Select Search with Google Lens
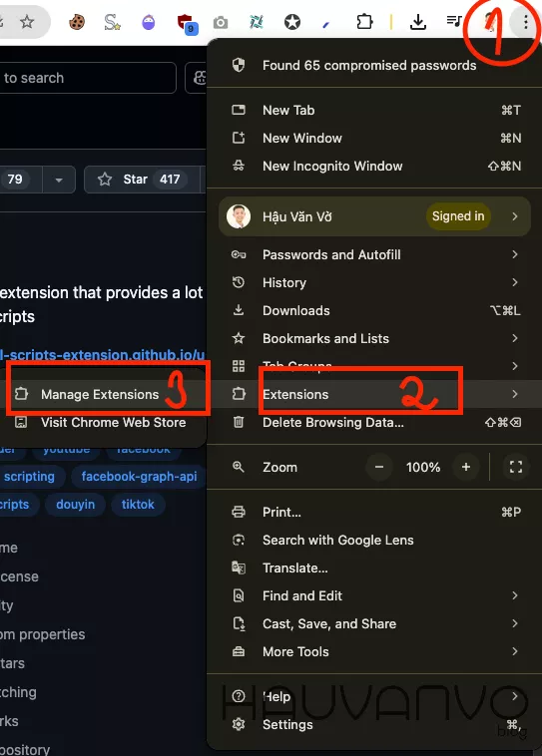This screenshot has width=542, height=756. click(374, 540)
